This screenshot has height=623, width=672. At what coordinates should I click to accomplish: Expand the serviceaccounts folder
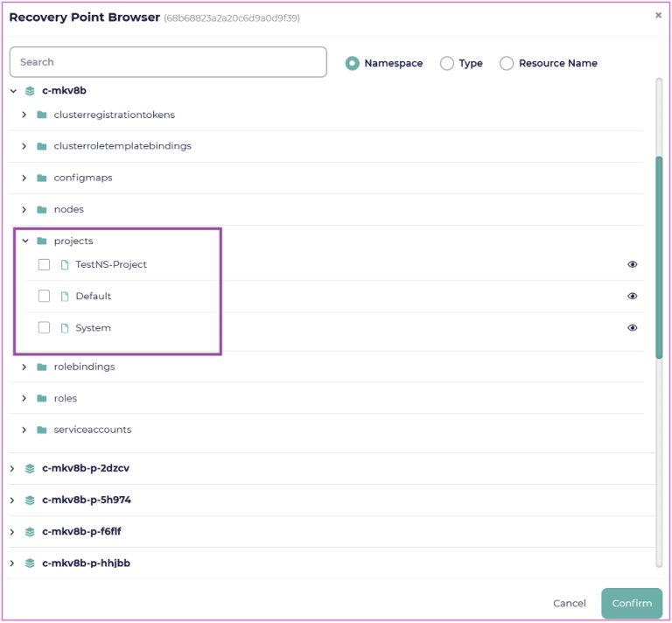pos(24,430)
